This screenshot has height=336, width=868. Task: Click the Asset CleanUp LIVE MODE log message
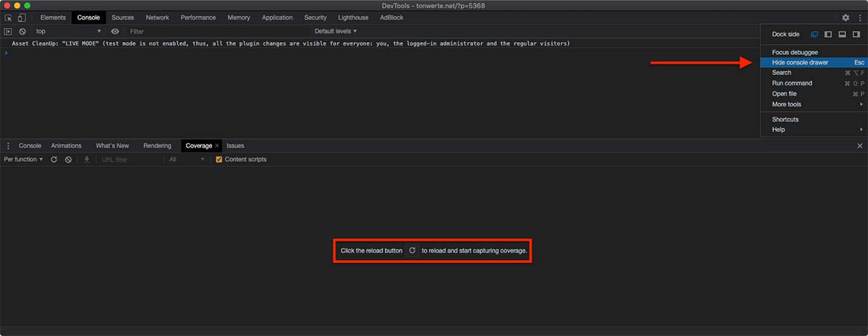[x=291, y=43]
